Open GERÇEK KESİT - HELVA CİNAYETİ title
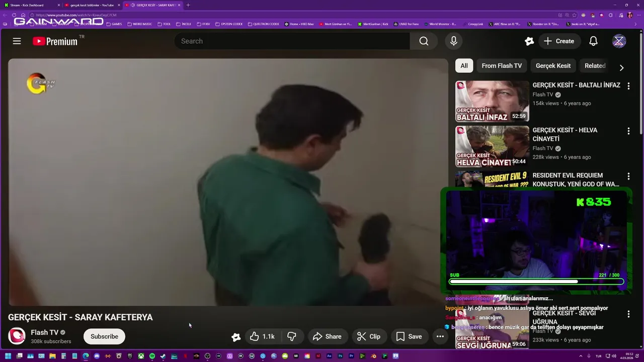This screenshot has height=362, width=644. [x=565, y=134]
